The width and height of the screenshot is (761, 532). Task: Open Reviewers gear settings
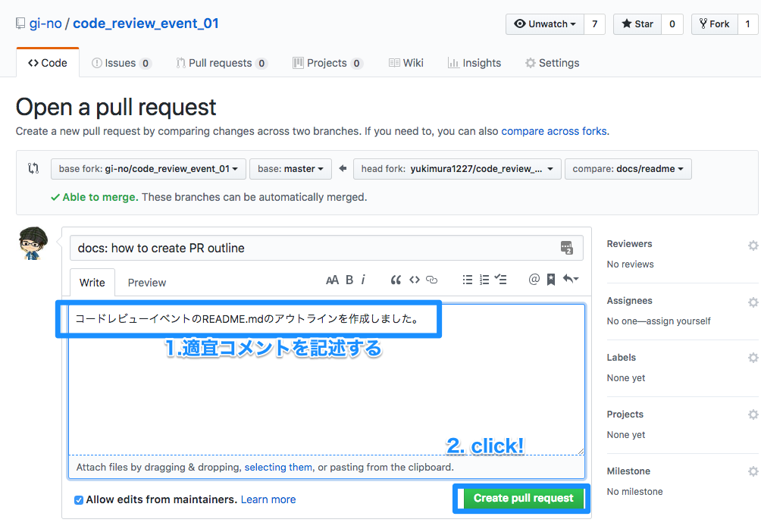[x=753, y=246]
